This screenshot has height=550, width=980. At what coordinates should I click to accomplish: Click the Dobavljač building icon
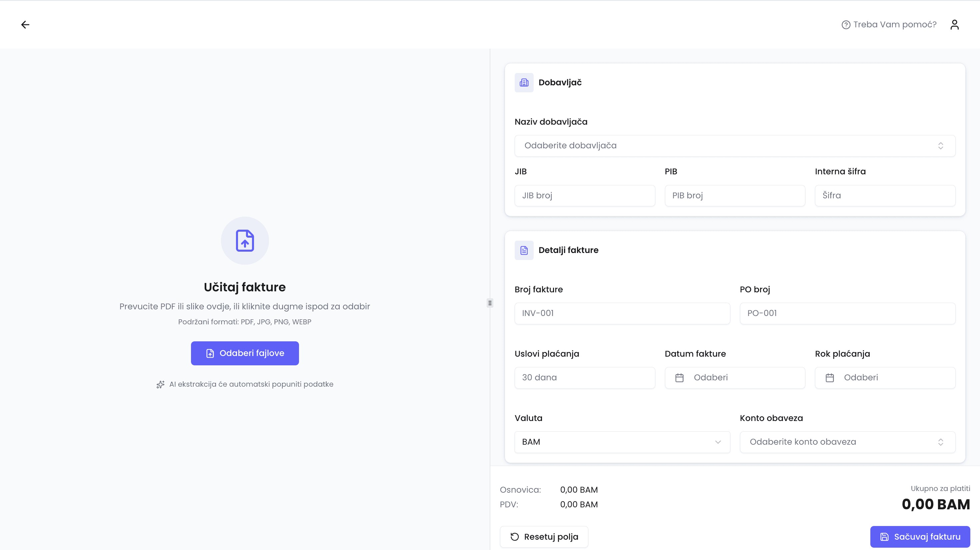pyautogui.click(x=524, y=83)
